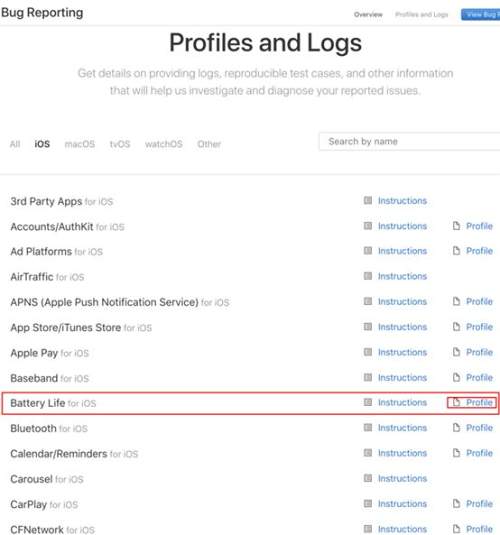Click the Profile document icon for APNS row

(456, 301)
